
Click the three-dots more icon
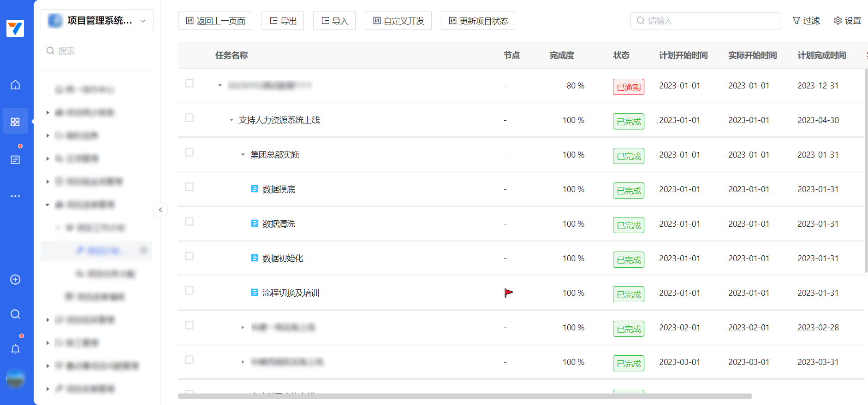[x=15, y=196]
